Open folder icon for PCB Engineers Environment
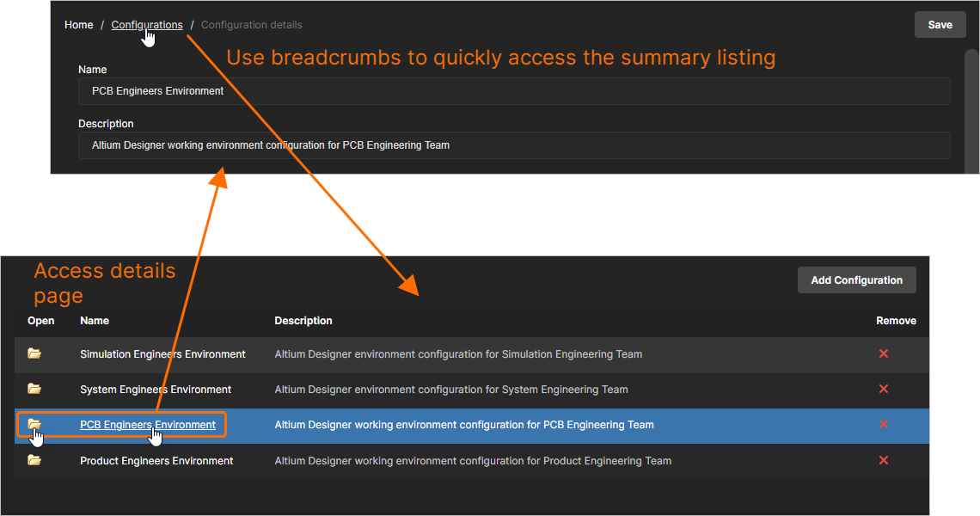Image resolution: width=980 pixels, height=516 pixels. [34, 425]
